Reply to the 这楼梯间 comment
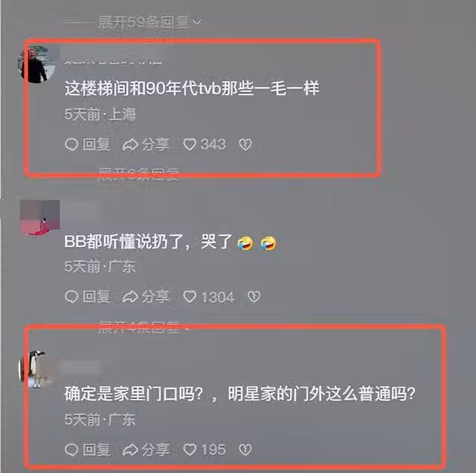The height and width of the screenshot is (473, 476). point(87,144)
